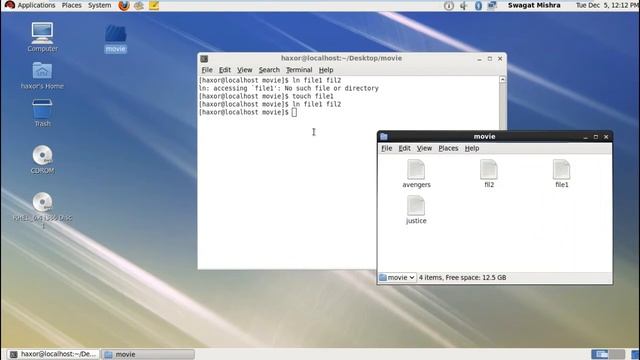Click the Bluetooth tray icon
This screenshot has width=640, height=360.
click(478, 5)
